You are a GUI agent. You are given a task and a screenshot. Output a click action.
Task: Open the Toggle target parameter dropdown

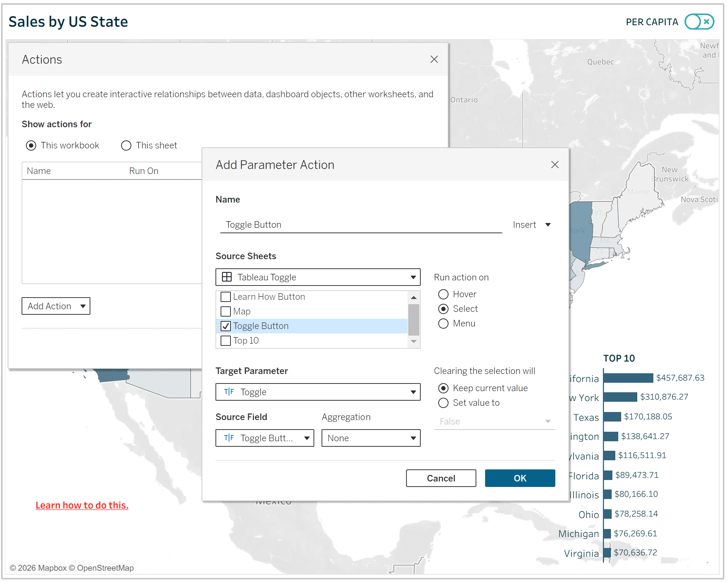click(x=318, y=392)
